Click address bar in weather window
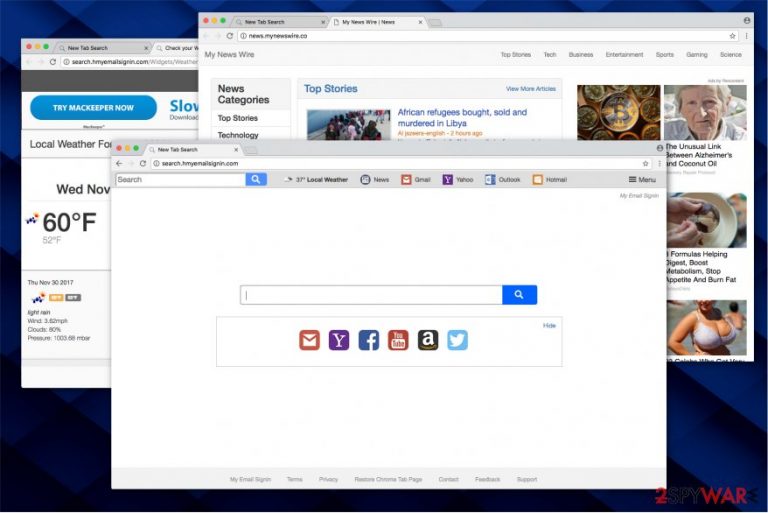768x513 pixels. [x=130, y=62]
